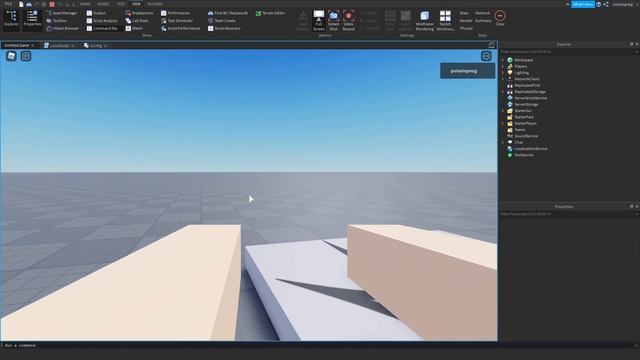Show Stats overlay

(x=464, y=13)
